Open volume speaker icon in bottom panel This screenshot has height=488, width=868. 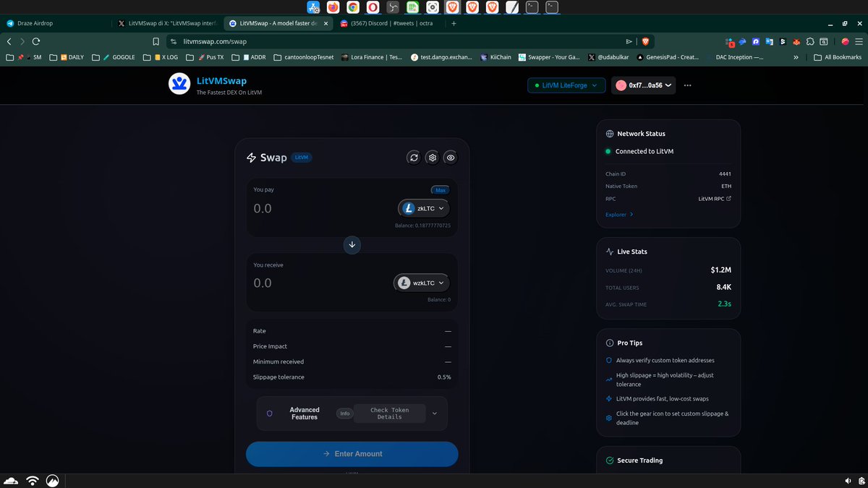(x=848, y=481)
